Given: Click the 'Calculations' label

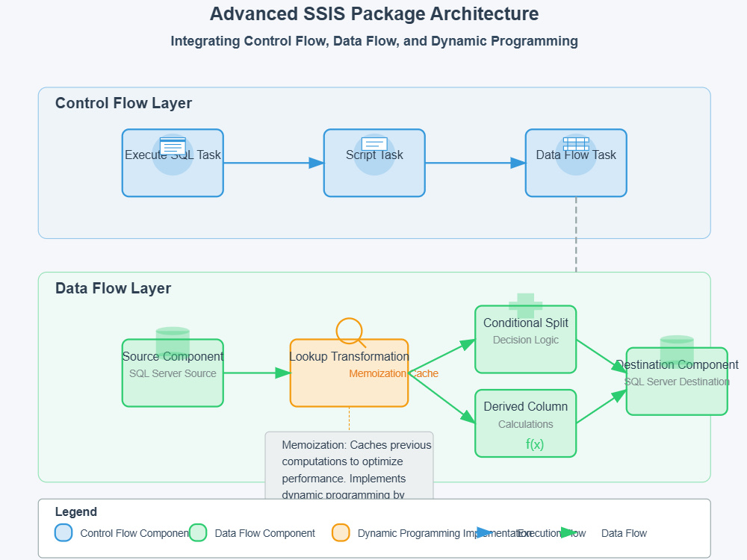Looking at the screenshot, I should pyautogui.click(x=525, y=424).
